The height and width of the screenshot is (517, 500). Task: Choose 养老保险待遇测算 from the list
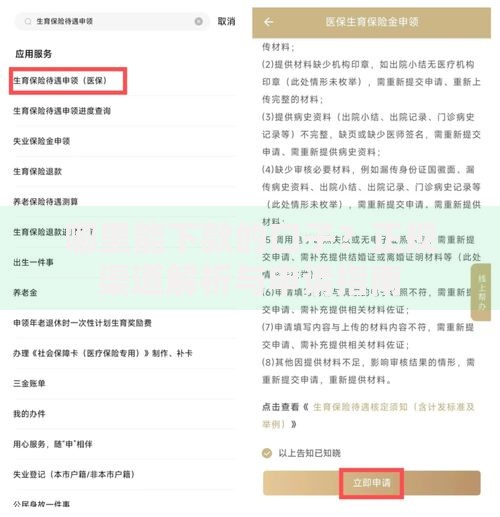(45, 202)
